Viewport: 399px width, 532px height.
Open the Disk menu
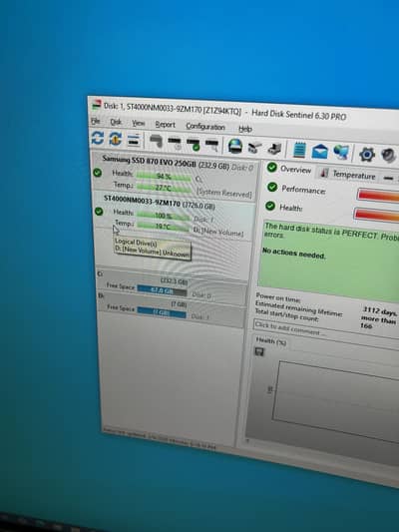coord(116,122)
